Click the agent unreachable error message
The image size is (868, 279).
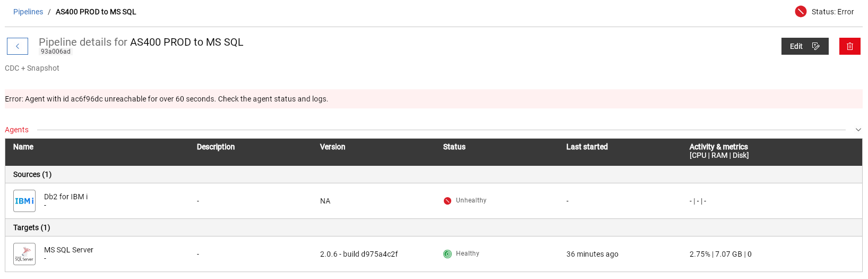coord(167,99)
